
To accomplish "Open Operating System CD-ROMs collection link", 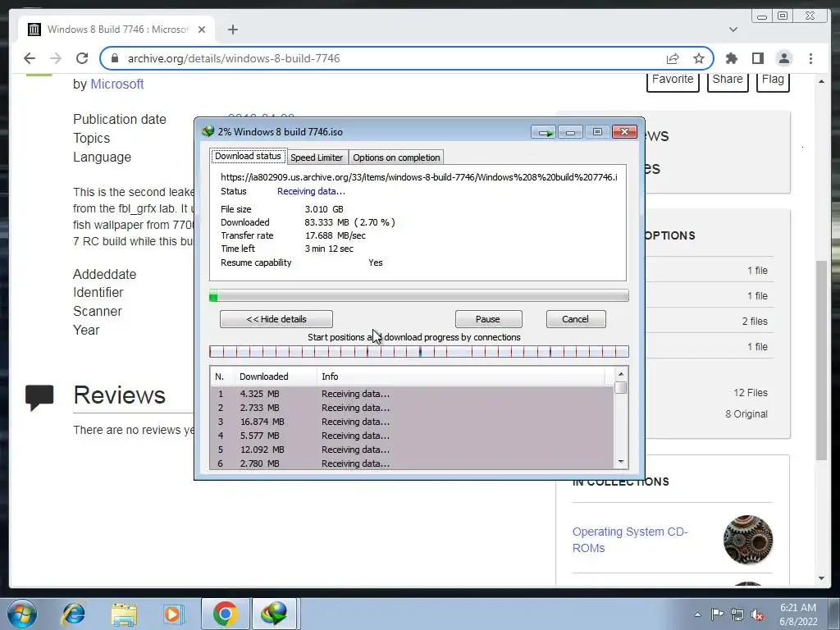I will pyautogui.click(x=630, y=540).
